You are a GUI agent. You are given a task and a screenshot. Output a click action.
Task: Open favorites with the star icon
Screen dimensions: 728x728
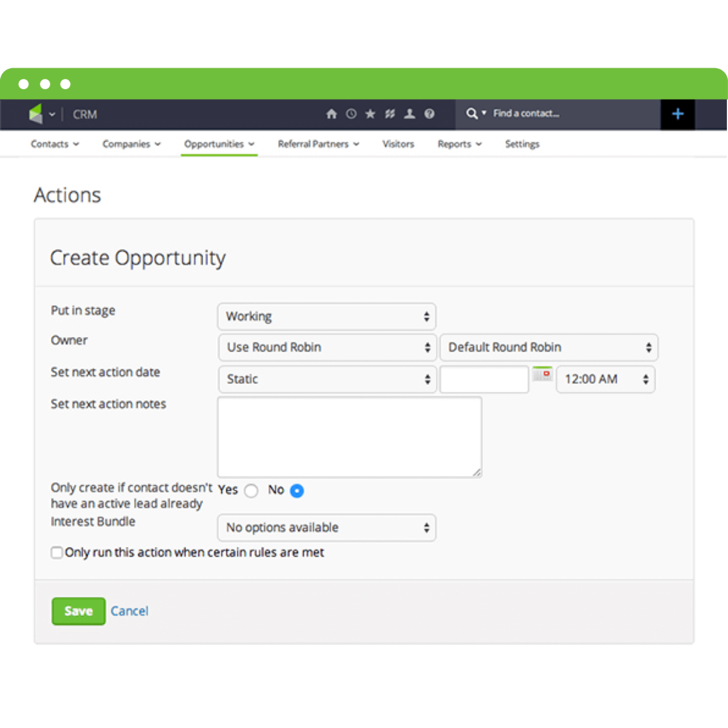point(370,114)
